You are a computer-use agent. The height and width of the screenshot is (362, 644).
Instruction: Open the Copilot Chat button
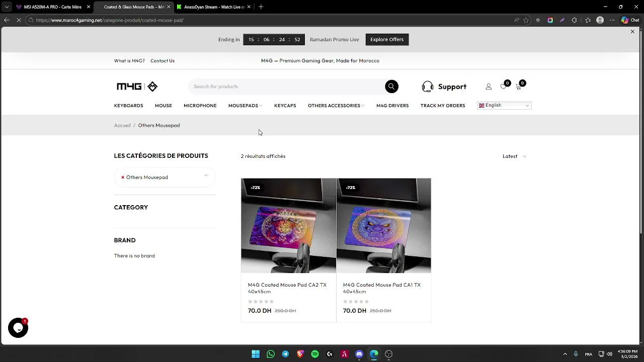pyautogui.click(x=630, y=20)
